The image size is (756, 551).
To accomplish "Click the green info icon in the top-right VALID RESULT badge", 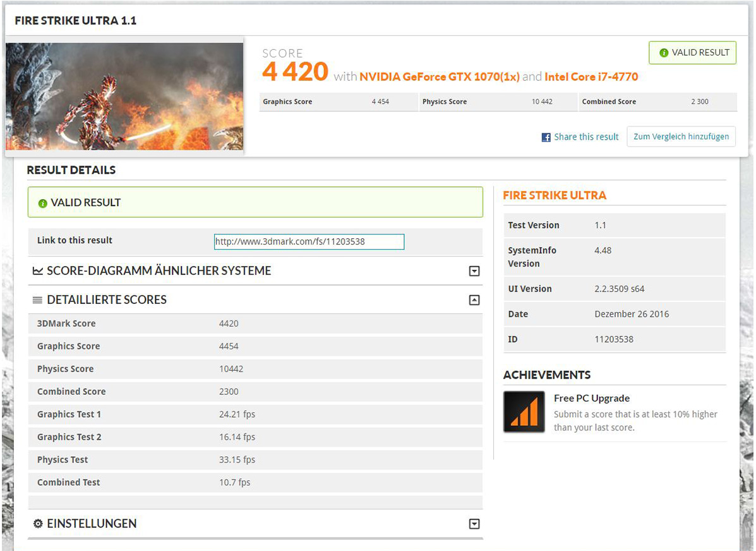I will [664, 52].
